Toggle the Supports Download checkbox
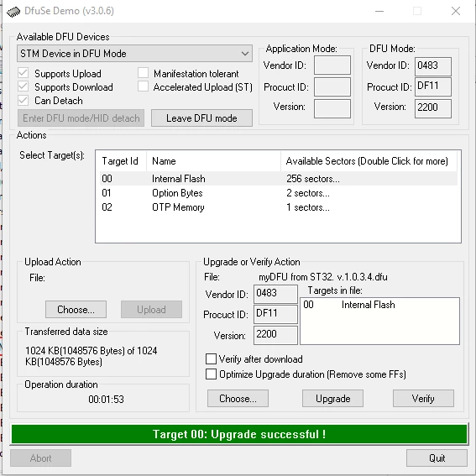 pyautogui.click(x=23, y=86)
